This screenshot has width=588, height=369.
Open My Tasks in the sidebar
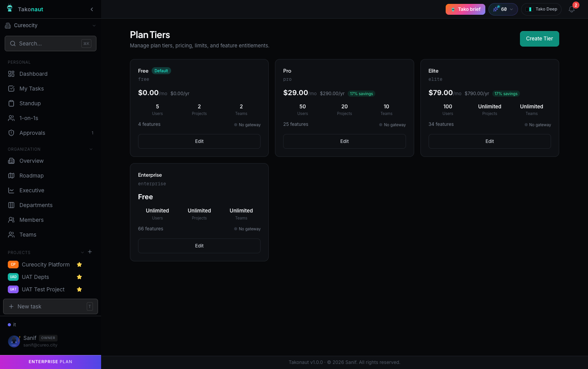point(51,89)
